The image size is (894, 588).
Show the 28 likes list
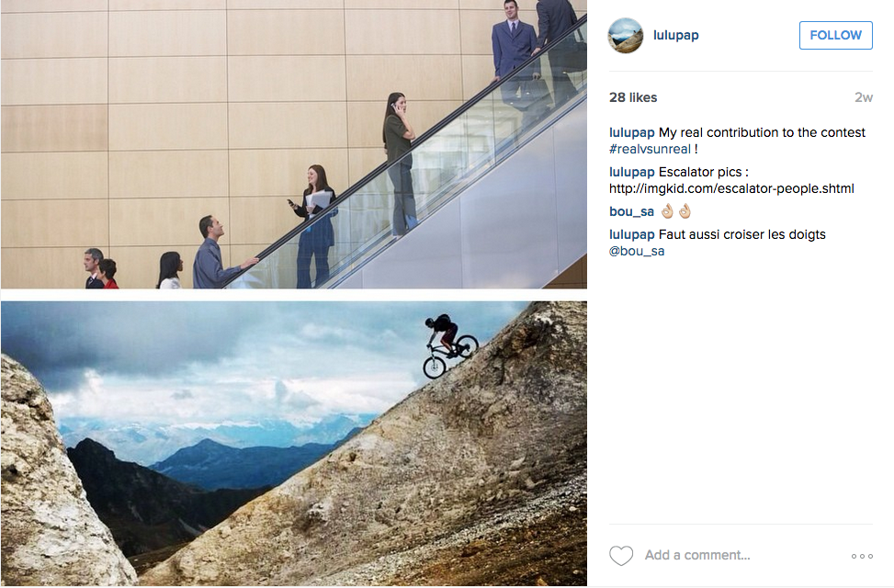click(633, 97)
